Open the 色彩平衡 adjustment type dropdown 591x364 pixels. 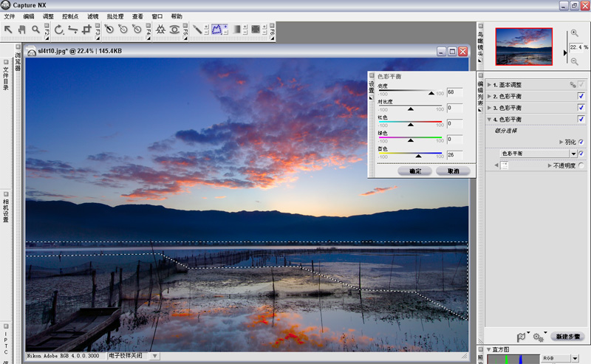(x=573, y=154)
